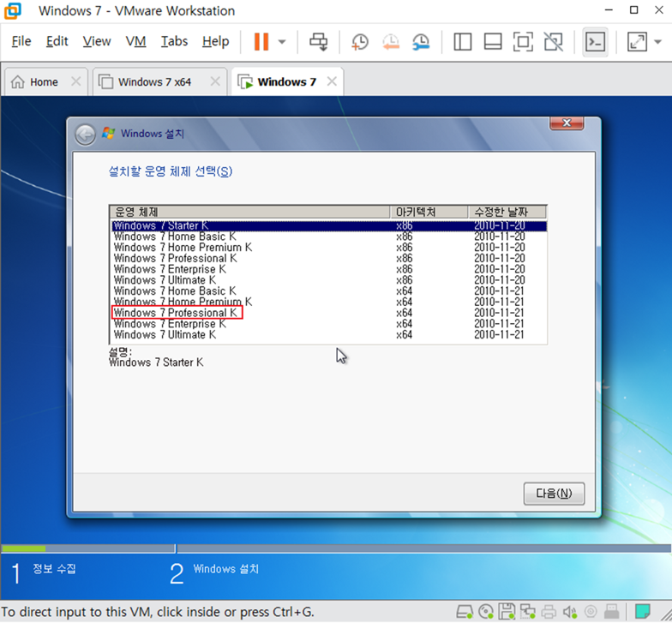This screenshot has height=623, width=672.
Task: Close the Home tab
Action: click(x=75, y=81)
